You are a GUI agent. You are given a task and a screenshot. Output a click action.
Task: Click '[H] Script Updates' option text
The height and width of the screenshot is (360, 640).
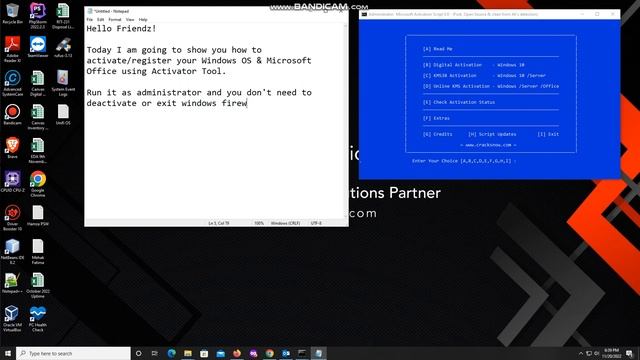point(492,134)
